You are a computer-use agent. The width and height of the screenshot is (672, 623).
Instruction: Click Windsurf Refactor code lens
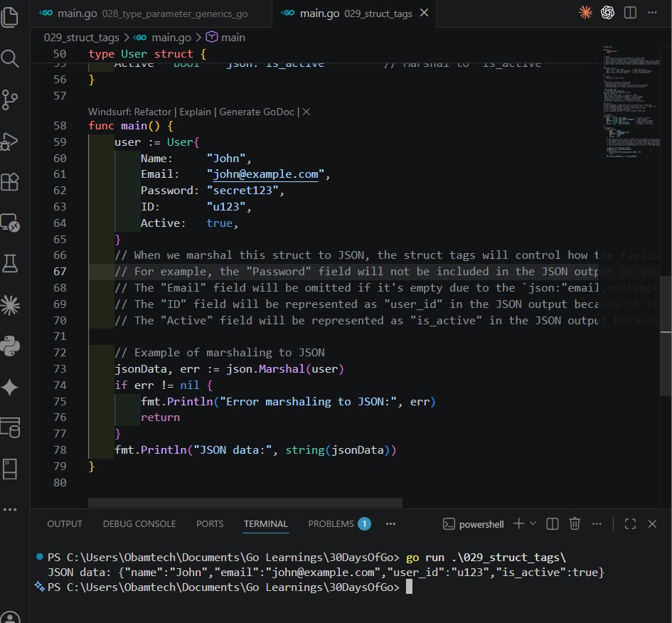[130, 112]
